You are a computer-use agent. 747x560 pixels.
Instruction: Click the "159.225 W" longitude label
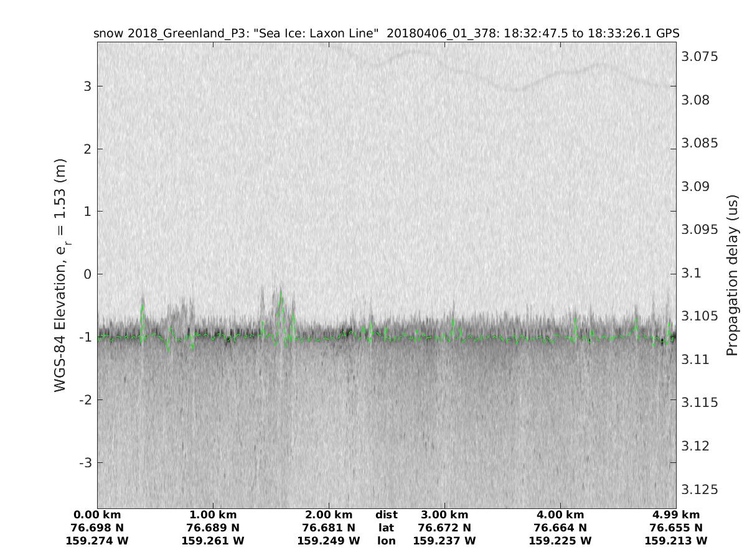point(560,541)
